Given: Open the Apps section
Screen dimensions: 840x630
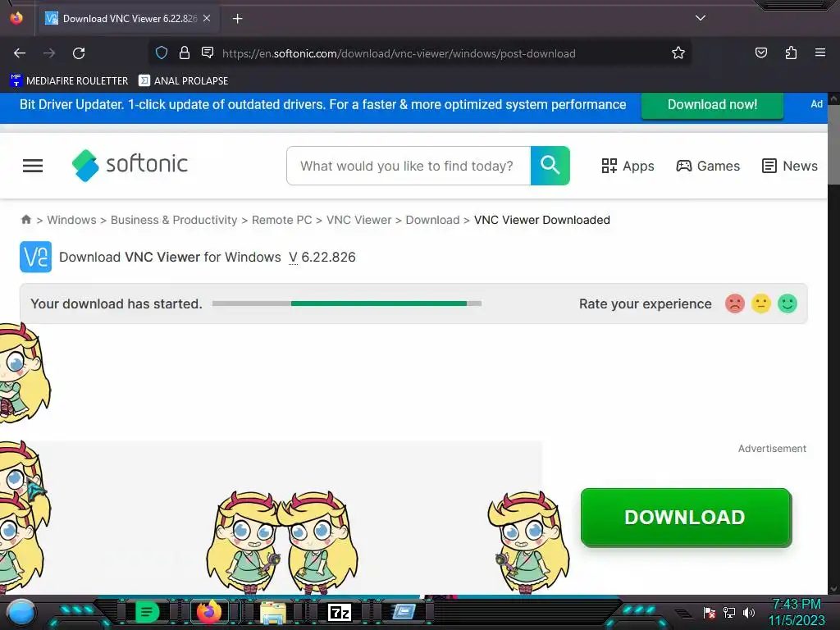Looking at the screenshot, I should (x=628, y=166).
